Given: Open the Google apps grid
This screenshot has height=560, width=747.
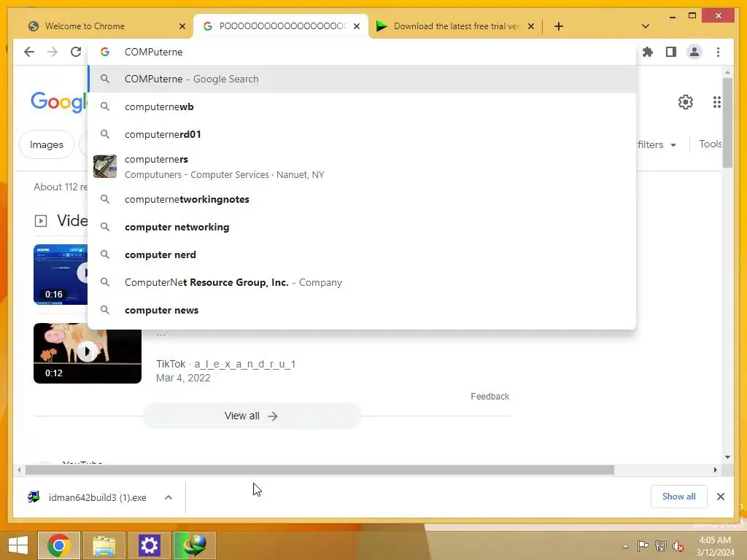Looking at the screenshot, I should pyautogui.click(x=716, y=102).
